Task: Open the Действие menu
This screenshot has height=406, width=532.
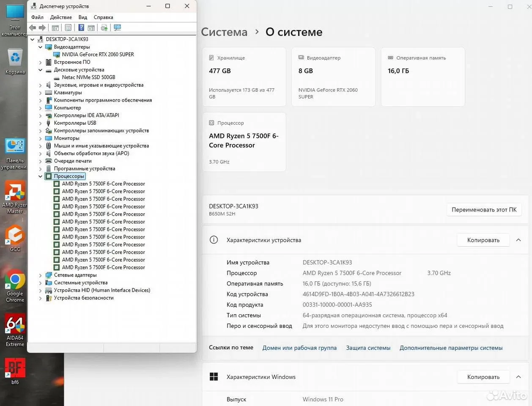Action: [61, 17]
